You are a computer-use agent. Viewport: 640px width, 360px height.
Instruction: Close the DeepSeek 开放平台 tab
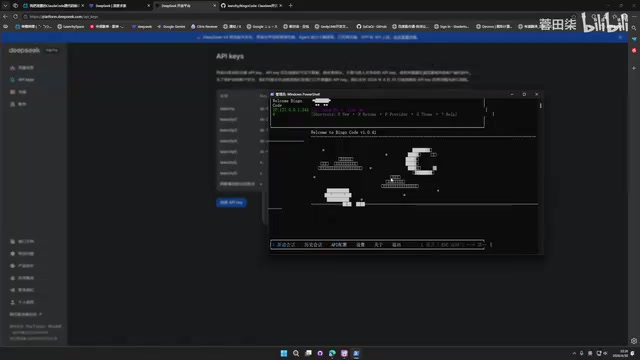(214, 6)
